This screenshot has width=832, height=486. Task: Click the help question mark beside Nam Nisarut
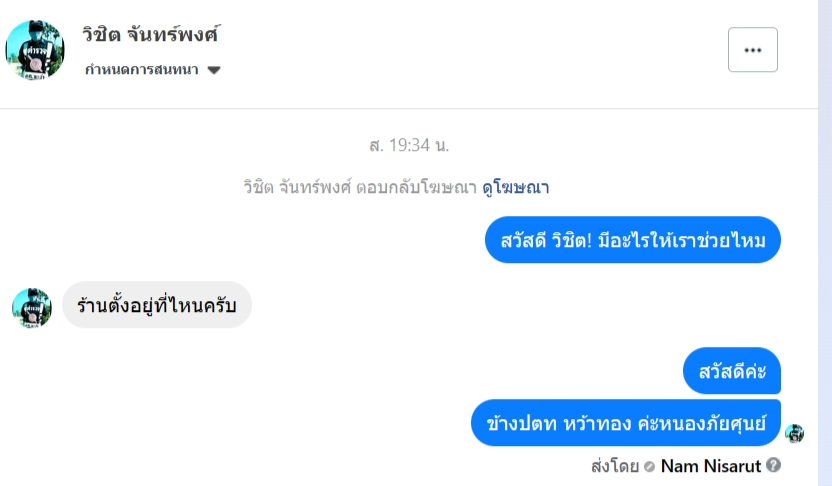773,465
